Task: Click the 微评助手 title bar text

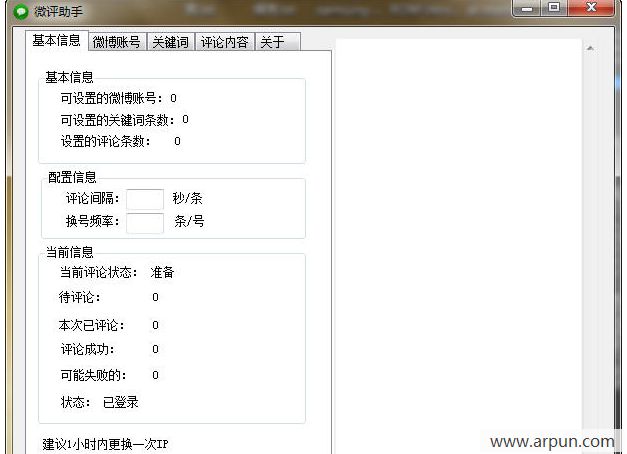Action: [59, 12]
